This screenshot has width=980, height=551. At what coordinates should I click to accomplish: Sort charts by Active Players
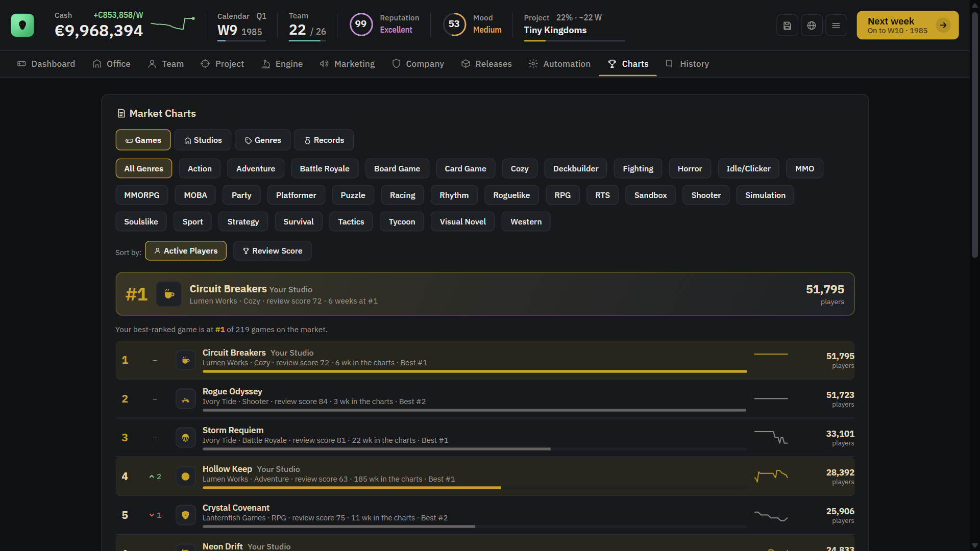pos(186,251)
